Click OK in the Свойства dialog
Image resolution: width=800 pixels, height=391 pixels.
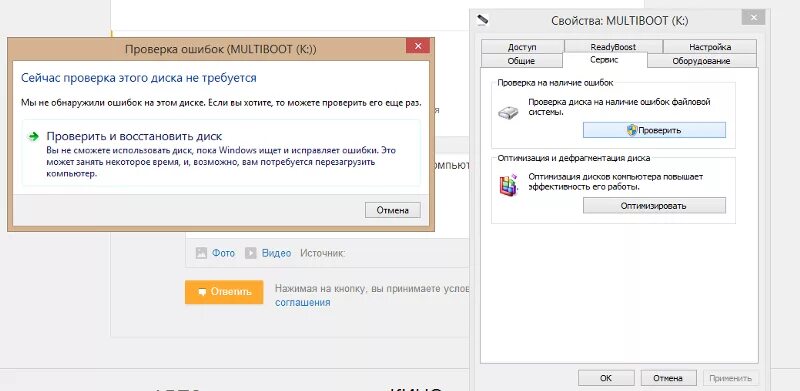tap(606, 378)
